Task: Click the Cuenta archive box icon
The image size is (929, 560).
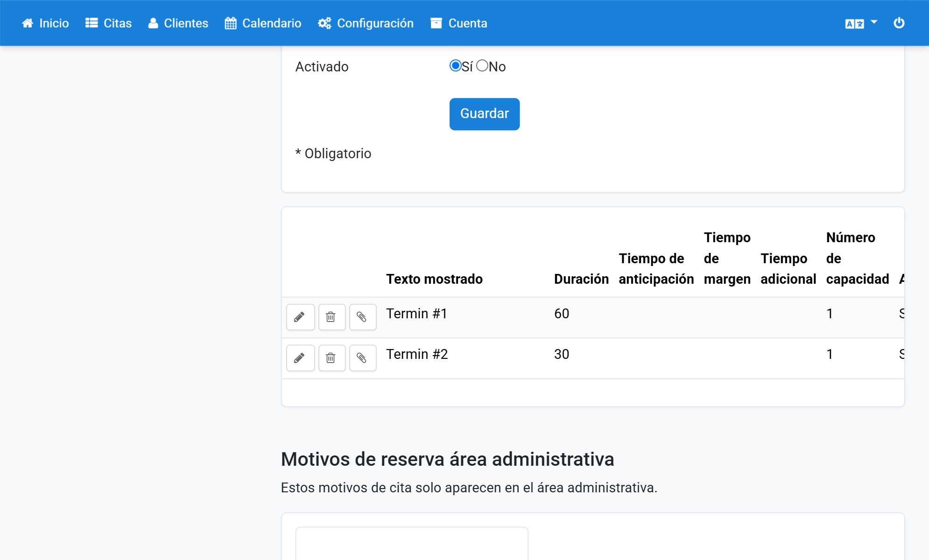Action: pos(436,23)
